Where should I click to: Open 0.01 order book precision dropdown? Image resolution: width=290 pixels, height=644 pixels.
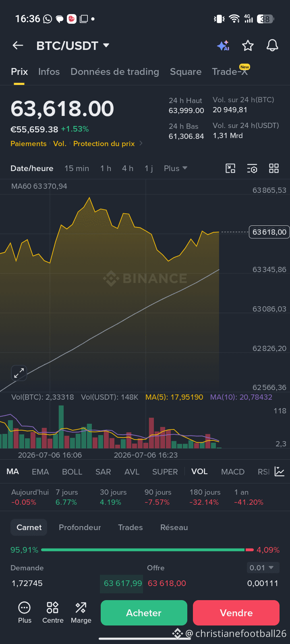(263, 568)
